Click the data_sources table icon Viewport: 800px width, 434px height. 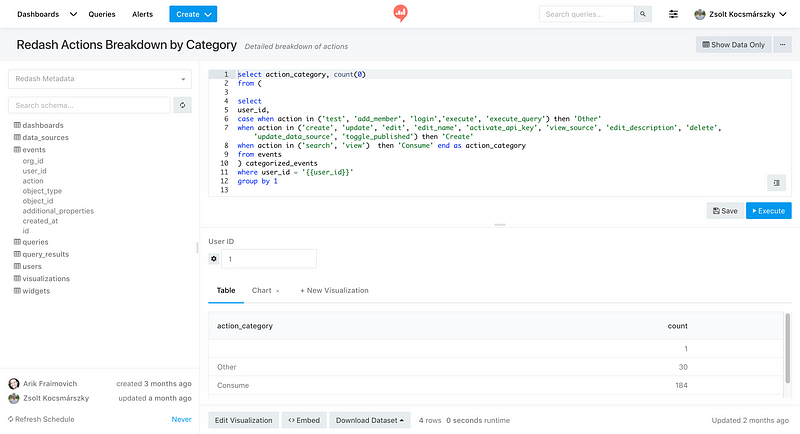17,137
